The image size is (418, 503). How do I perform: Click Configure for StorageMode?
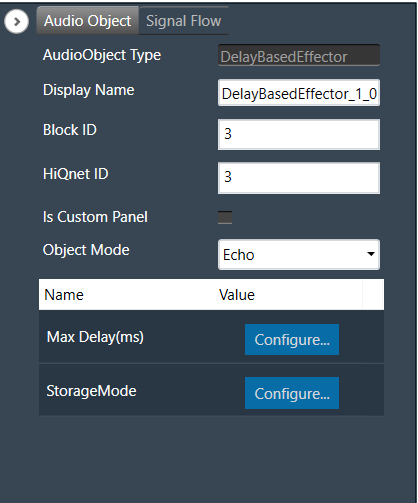point(292,393)
